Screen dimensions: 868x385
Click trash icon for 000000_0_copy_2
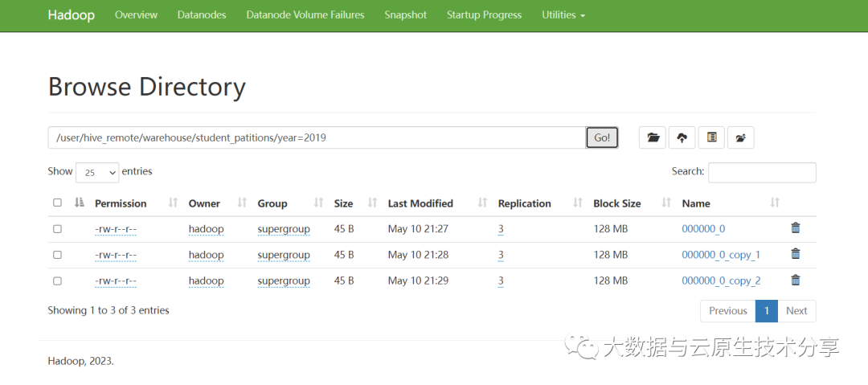tap(796, 281)
